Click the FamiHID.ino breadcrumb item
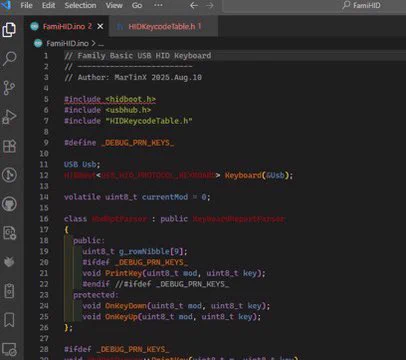This screenshot has height=360, width=406. [67, 43]
